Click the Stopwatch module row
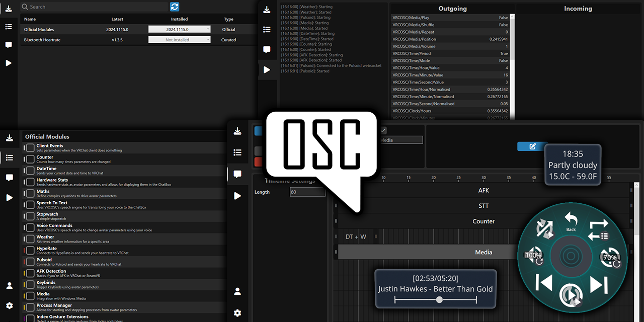644x322 pixels. (124, 216)
